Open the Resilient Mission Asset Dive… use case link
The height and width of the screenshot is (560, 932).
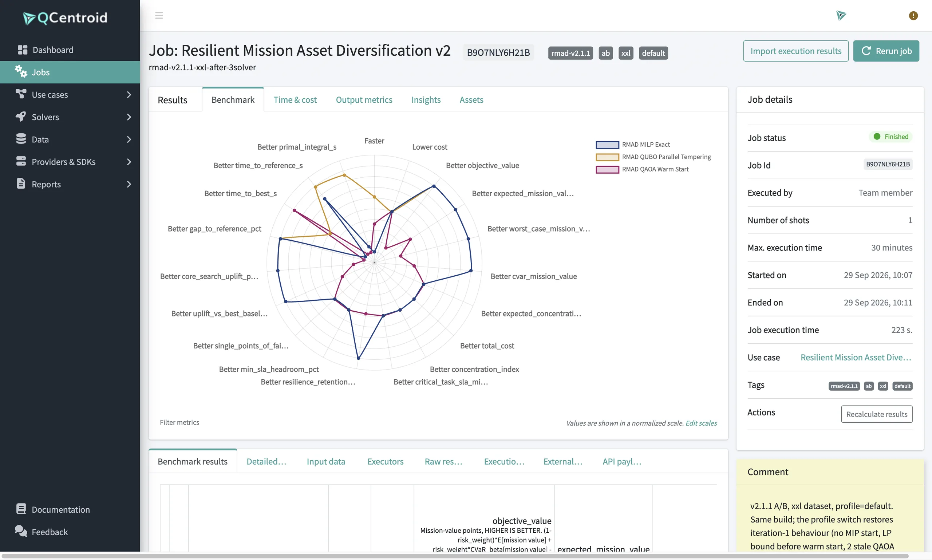(x=856, y=357)
